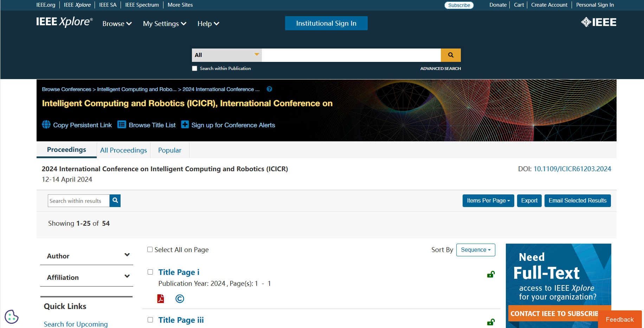Click the orange search magnifier button
This screenshot has width=644, height=328.
451,55
